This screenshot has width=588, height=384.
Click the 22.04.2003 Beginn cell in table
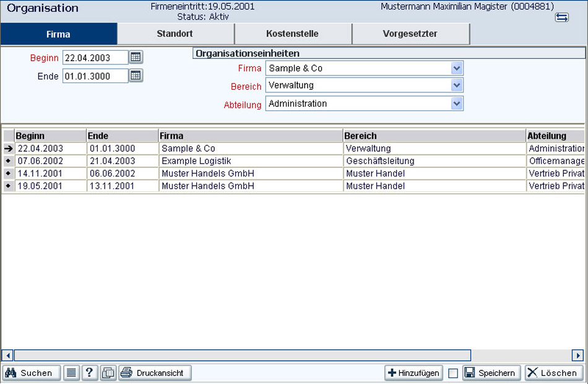tap(50, 148)
